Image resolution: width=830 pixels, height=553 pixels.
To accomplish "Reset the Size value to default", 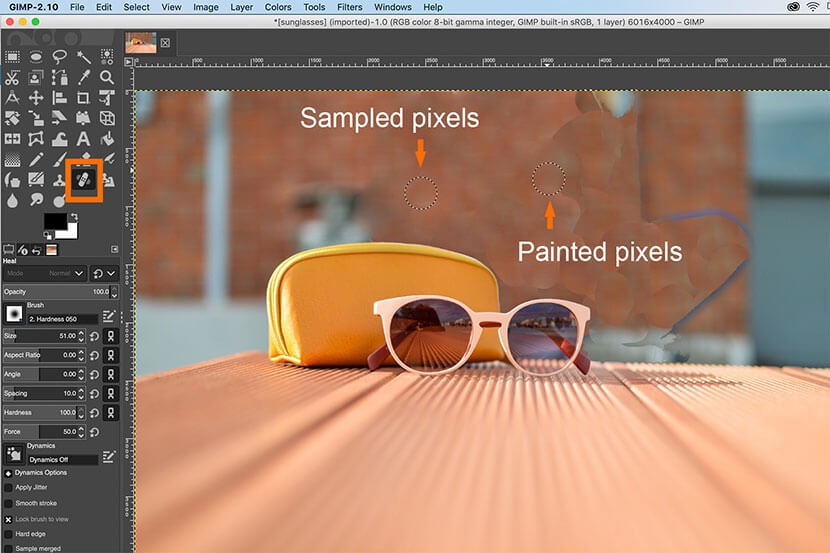I will [96, 336].
